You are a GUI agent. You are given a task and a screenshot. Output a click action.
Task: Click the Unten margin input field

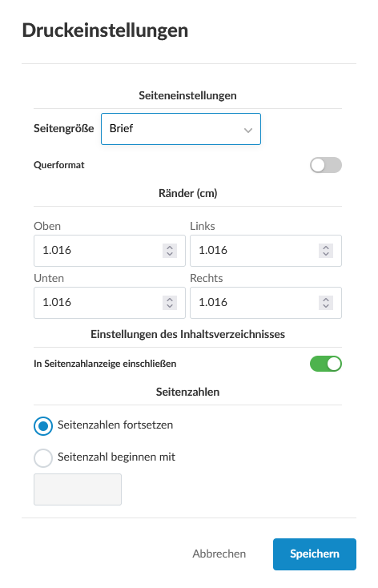pos(110,303)
